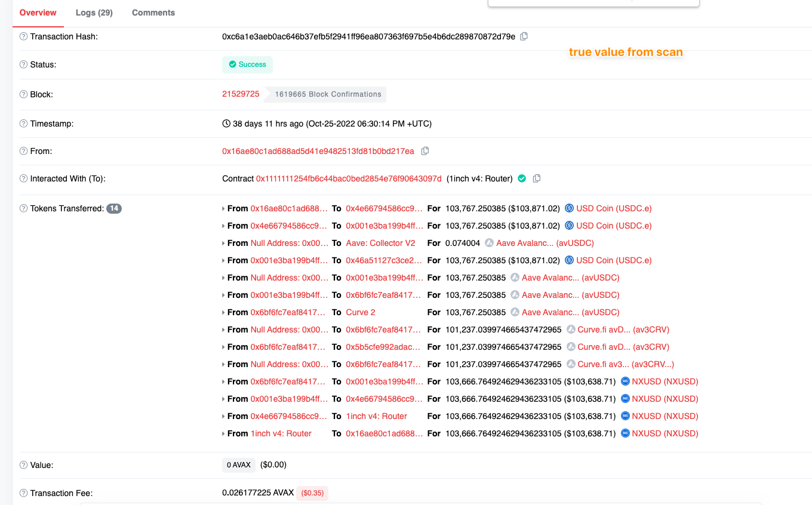Click help icon next to Tokens Transferred
812x505 pixels.
click(23, 208)
